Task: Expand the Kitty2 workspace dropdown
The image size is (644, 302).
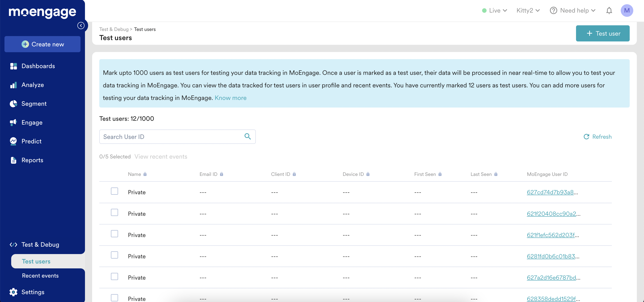Action: coord(528,11)
